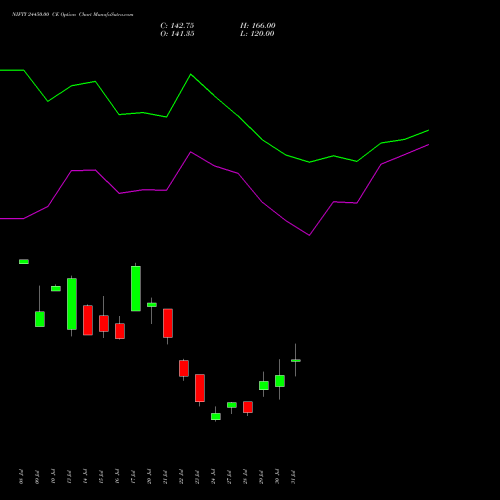
Task: Click the 20 Jul date axis label
Action: click(x=149, y=477)
